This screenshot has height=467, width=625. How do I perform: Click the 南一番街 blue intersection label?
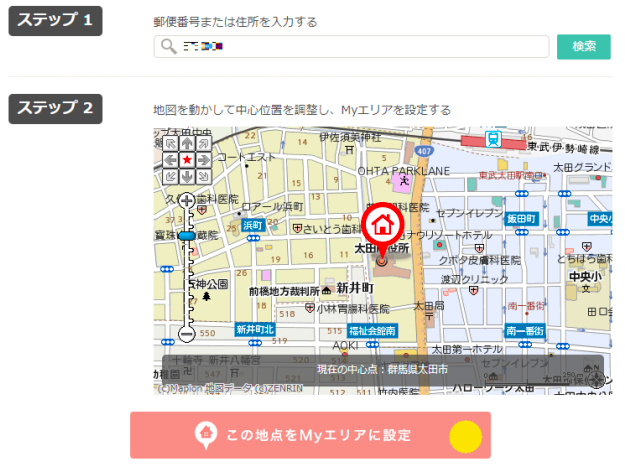pyautogui.click(x=525, y=331)
